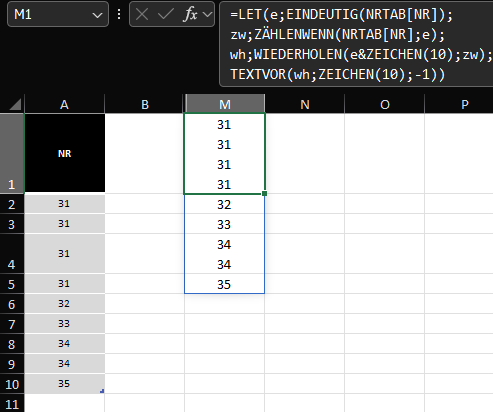
Task: Click empty cell A11
Action: pyautogui.click(x=65, y=403)
